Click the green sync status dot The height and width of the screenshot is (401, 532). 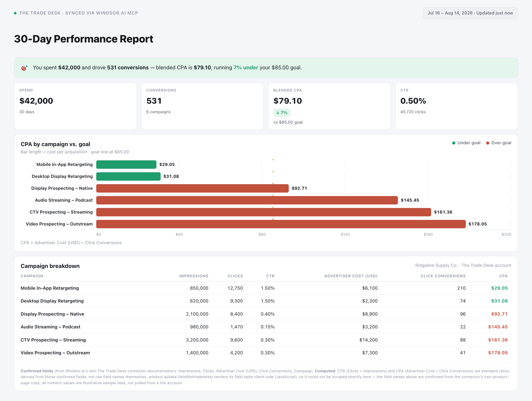pos(15,13)
